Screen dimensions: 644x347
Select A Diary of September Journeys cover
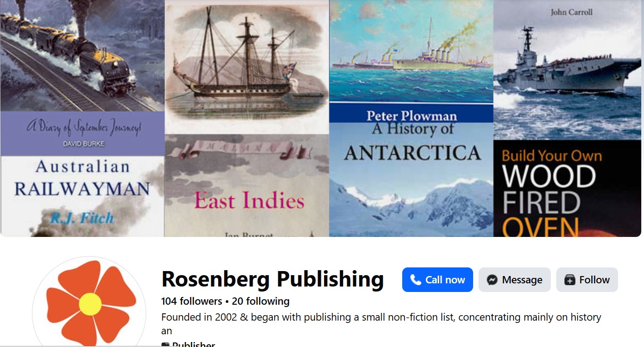(82, 78)
